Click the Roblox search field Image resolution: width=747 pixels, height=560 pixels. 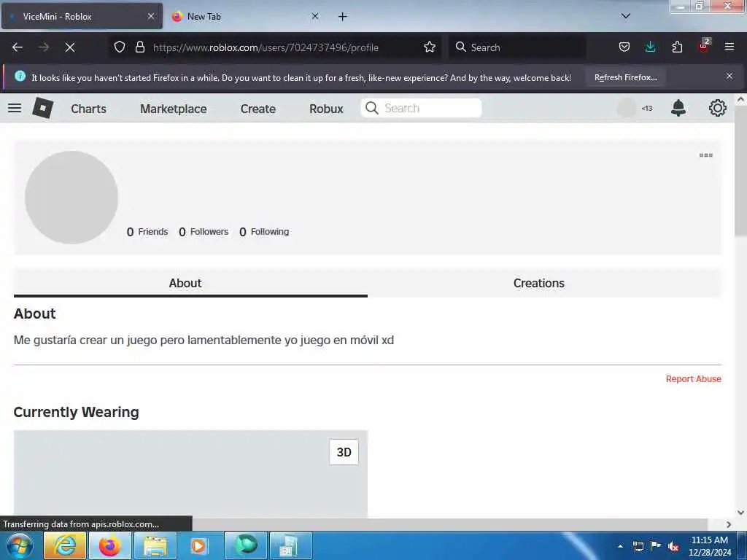coord(421,108)
